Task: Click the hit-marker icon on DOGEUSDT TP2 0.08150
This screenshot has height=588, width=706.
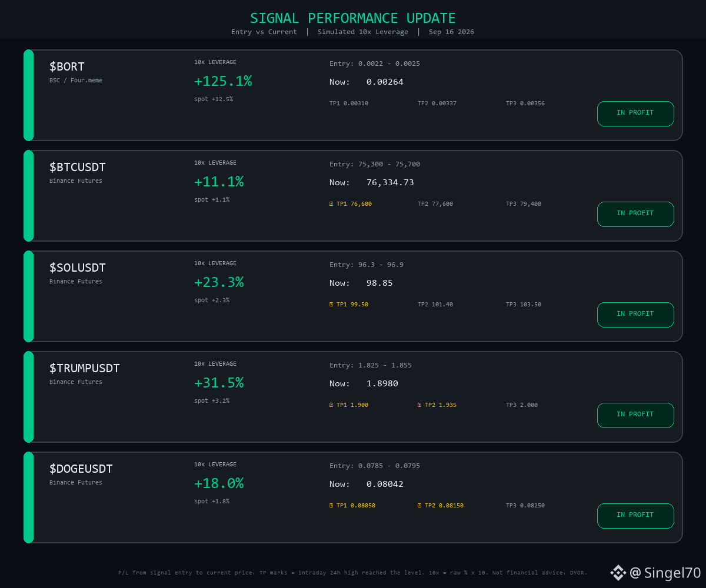Action: coord(419,506)
